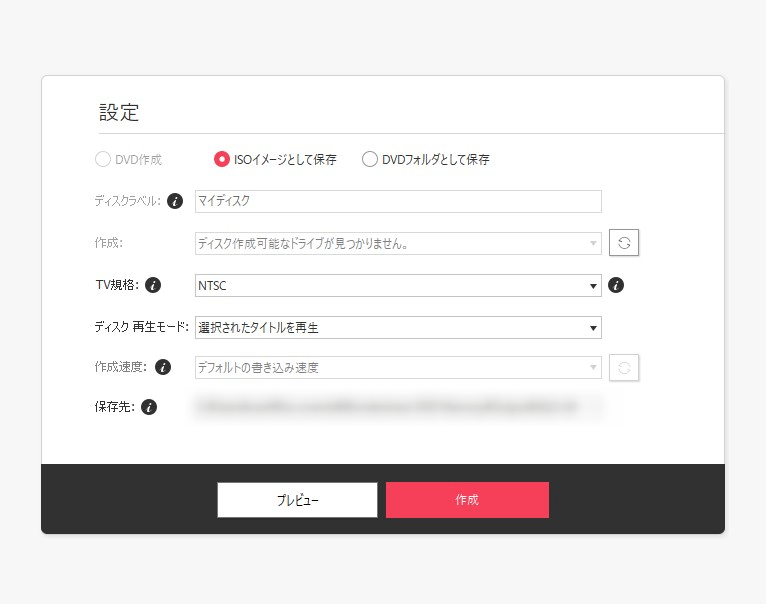Click info icon beside 保存先
766x604 pixels.
149,407
